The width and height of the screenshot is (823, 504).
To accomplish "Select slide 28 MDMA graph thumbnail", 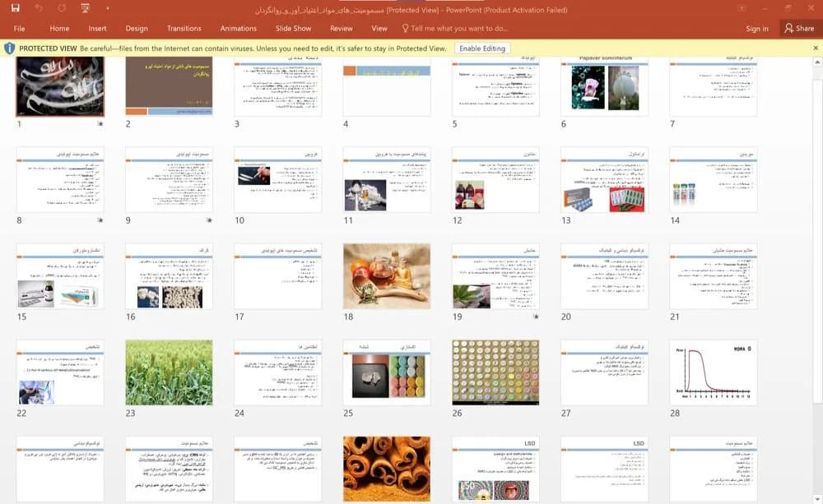I will tap(714, 373).
